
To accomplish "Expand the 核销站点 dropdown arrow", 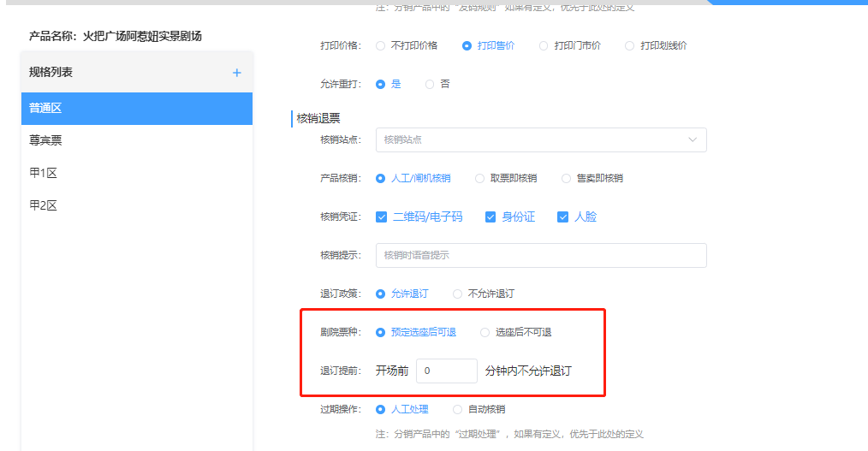I will point(692,139).
